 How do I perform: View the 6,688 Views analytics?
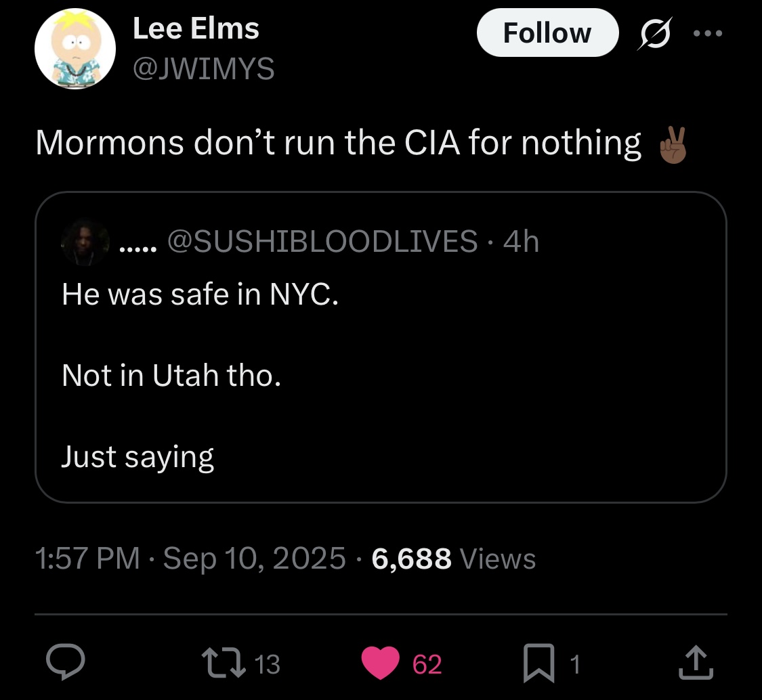click(x=454, y=559)
